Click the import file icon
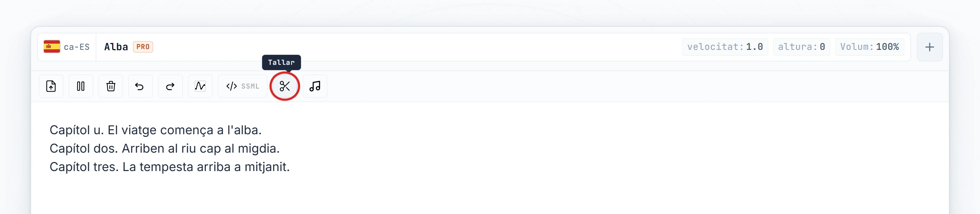Screen dimensions: 980x214 51,86
